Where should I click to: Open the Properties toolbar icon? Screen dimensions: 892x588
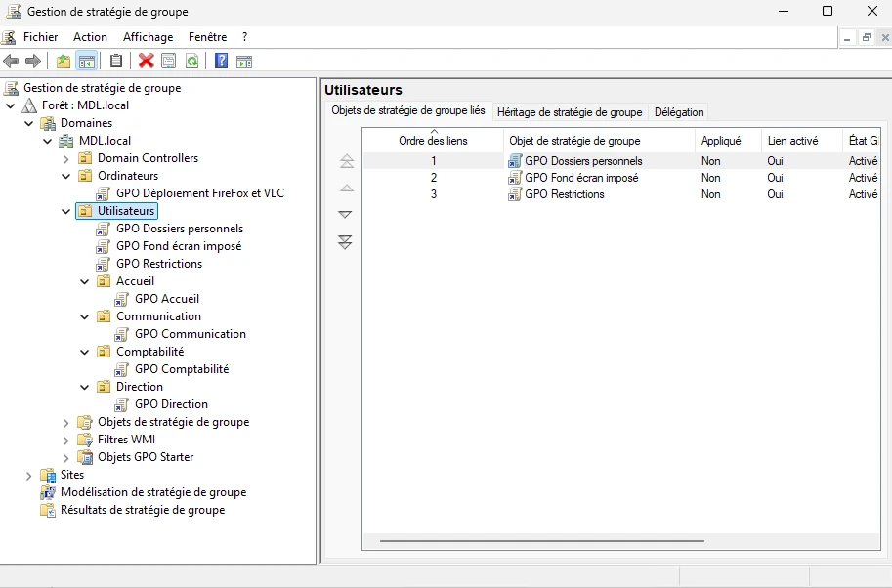click(168, 61)
